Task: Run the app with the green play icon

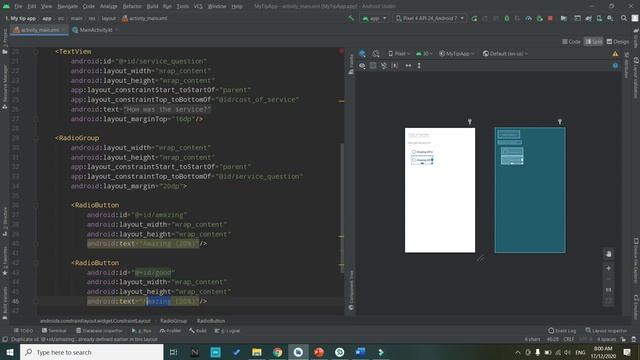Action: (474, 18)
